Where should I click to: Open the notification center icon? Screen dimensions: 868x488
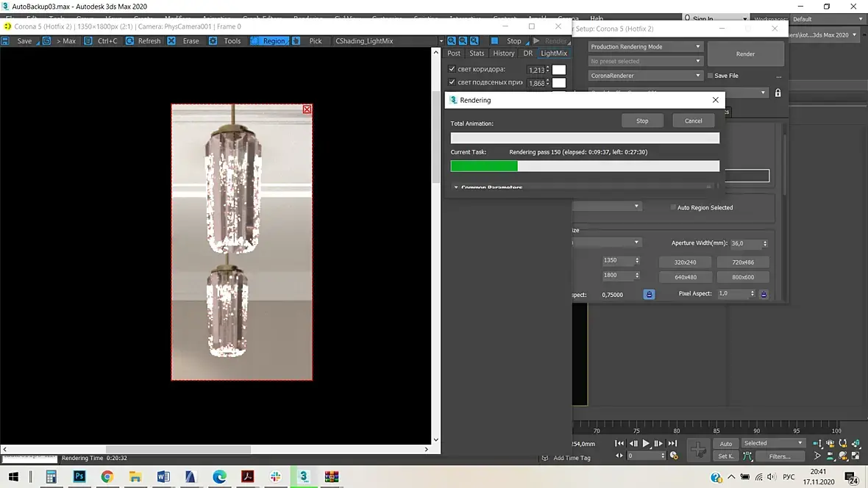click(851, 477)
